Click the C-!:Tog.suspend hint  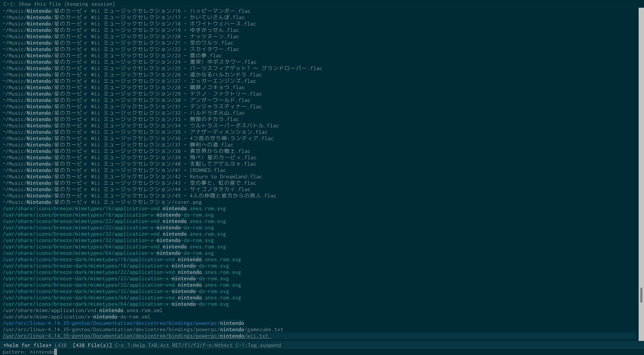pos(258,345)
